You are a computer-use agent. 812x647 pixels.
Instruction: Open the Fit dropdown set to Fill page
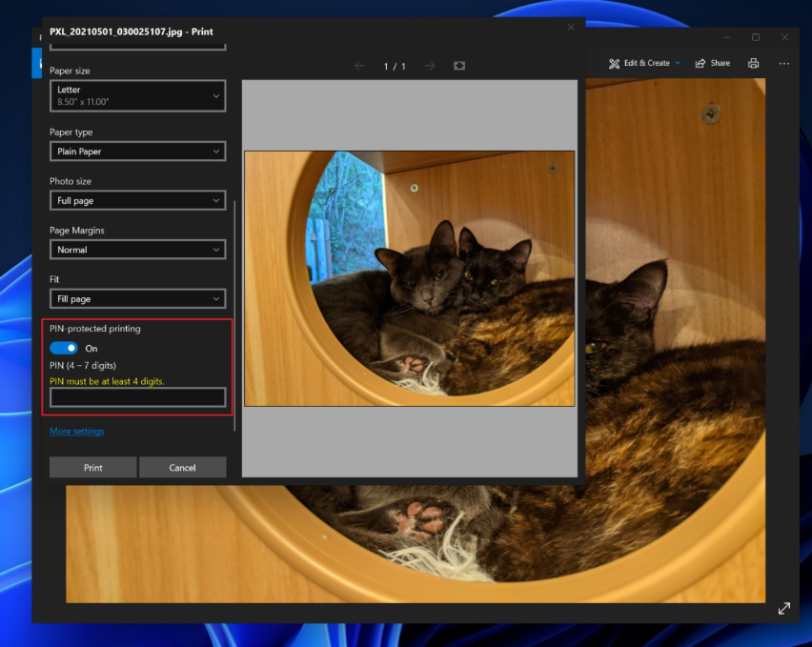pos(138,298)
